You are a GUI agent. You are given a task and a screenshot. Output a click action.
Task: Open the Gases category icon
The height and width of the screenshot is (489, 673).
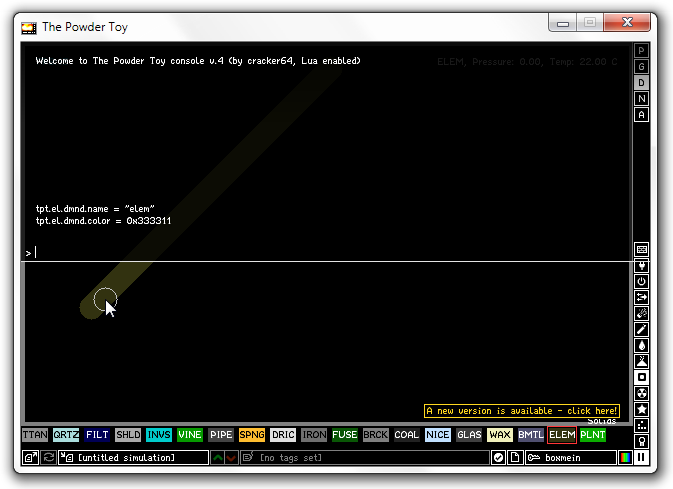coord(642,330)
